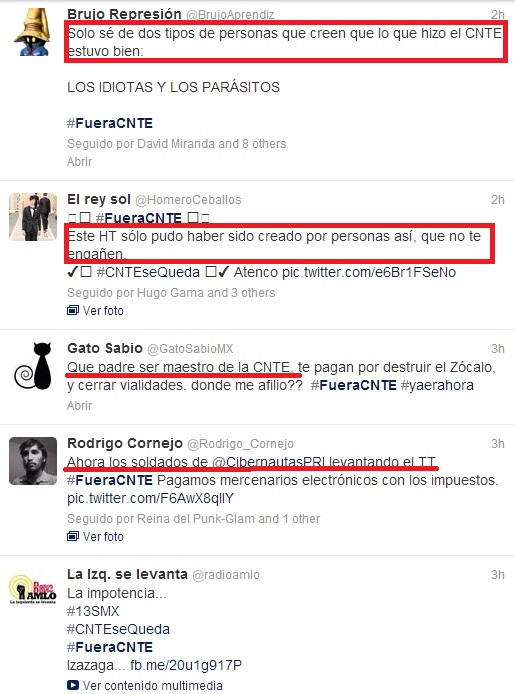Open the Radio AMLO logo avatar
Image resolution: width=515 pixels, height=694 pixels.
(33, 590)
